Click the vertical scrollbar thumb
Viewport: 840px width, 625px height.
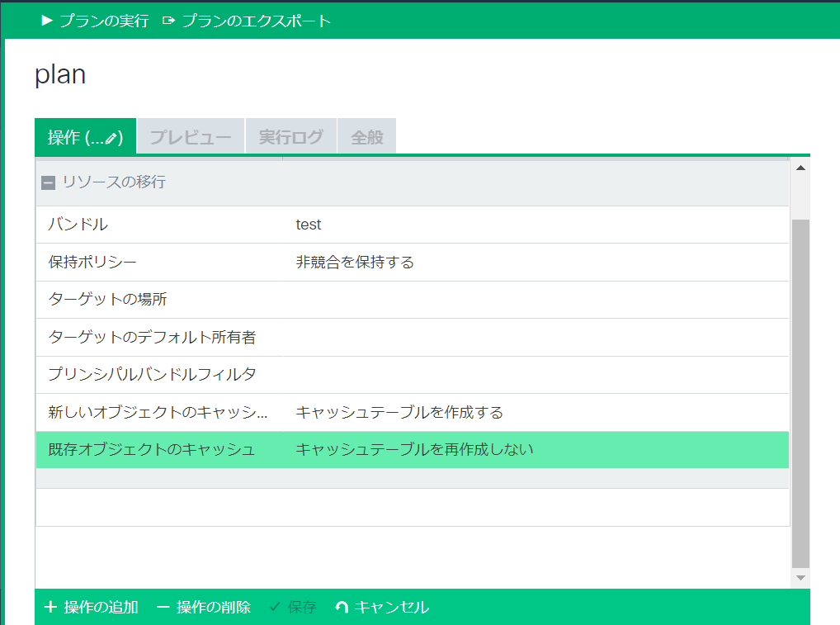point(800,393)
